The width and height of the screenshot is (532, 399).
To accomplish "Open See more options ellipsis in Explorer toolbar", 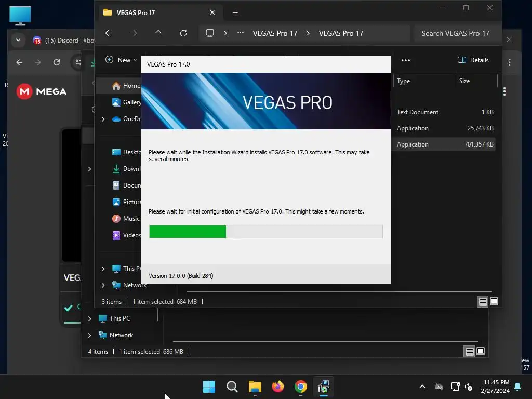I will (405, 60).
